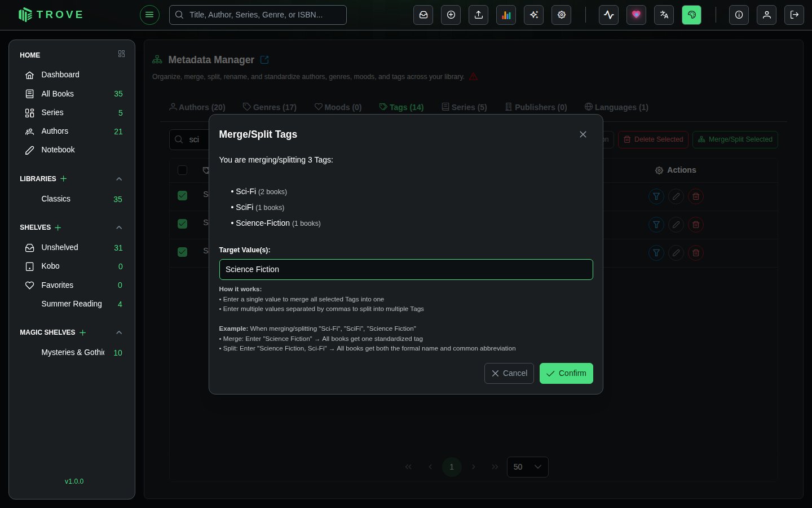Switch to the Authors (20) tab

[197, 107]
